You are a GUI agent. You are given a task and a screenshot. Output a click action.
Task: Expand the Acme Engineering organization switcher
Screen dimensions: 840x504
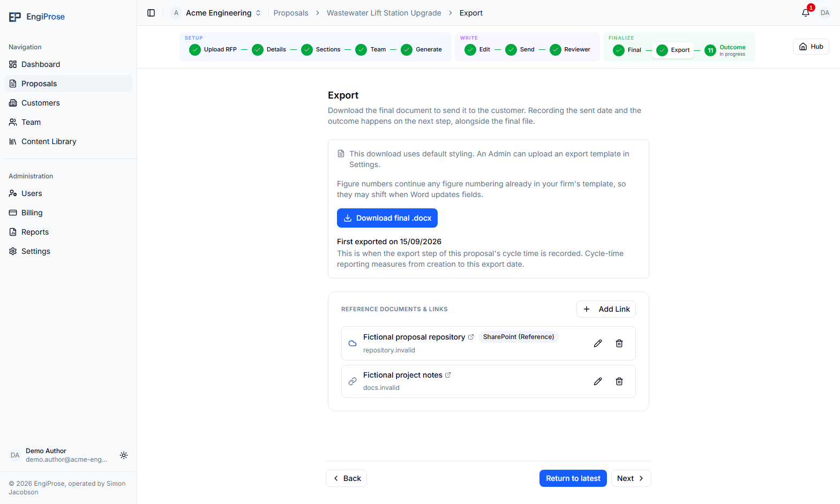point(216,13)
